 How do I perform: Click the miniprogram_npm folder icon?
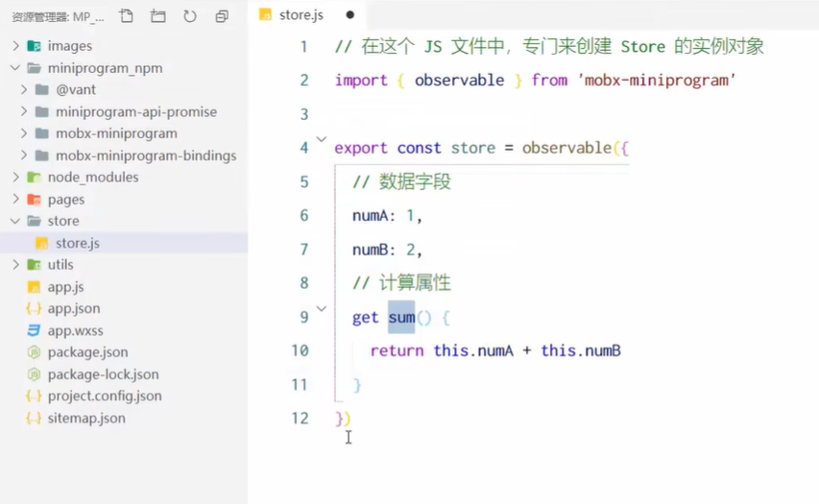34,68
